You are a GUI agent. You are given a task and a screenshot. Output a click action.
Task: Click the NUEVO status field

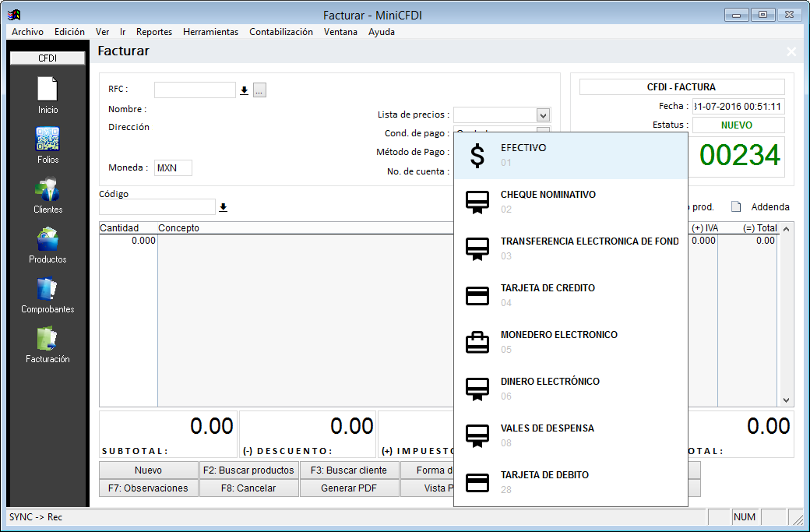pos(738,125)
